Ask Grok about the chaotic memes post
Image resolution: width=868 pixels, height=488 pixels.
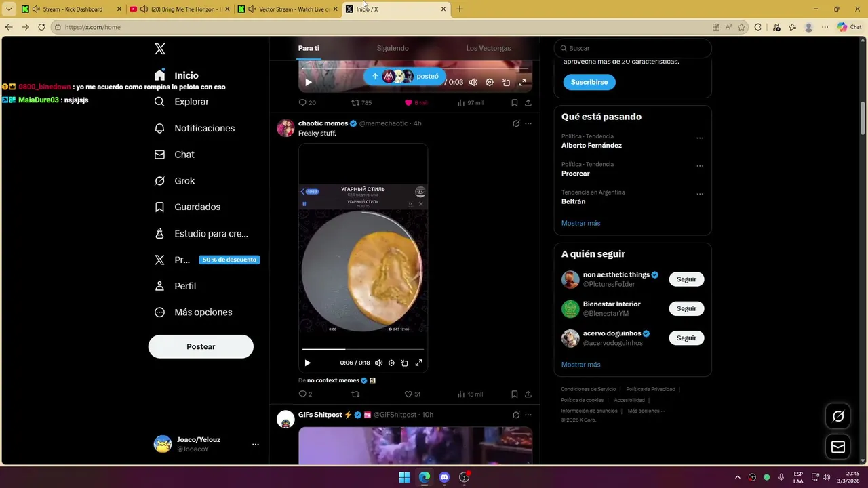coord(516,123)
